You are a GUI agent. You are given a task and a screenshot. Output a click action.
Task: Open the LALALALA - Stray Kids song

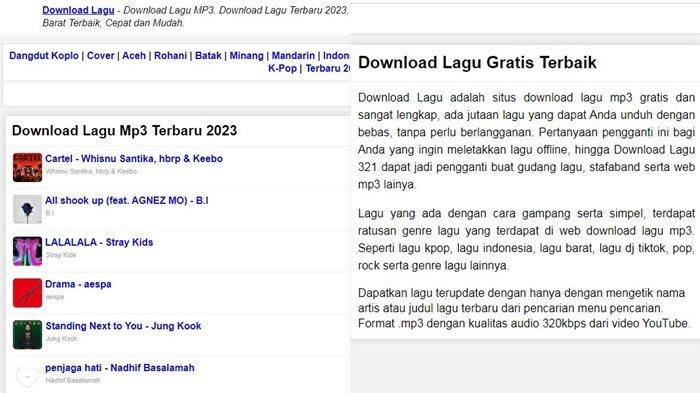[x=99, y=242]
